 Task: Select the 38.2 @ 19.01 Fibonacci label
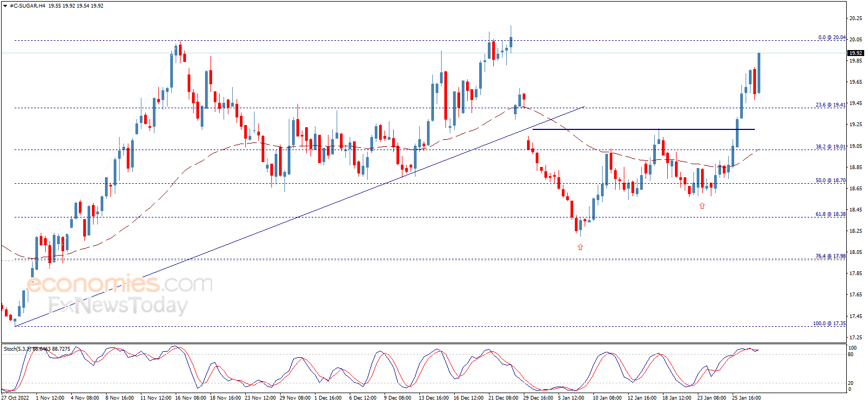click(830, 147)
